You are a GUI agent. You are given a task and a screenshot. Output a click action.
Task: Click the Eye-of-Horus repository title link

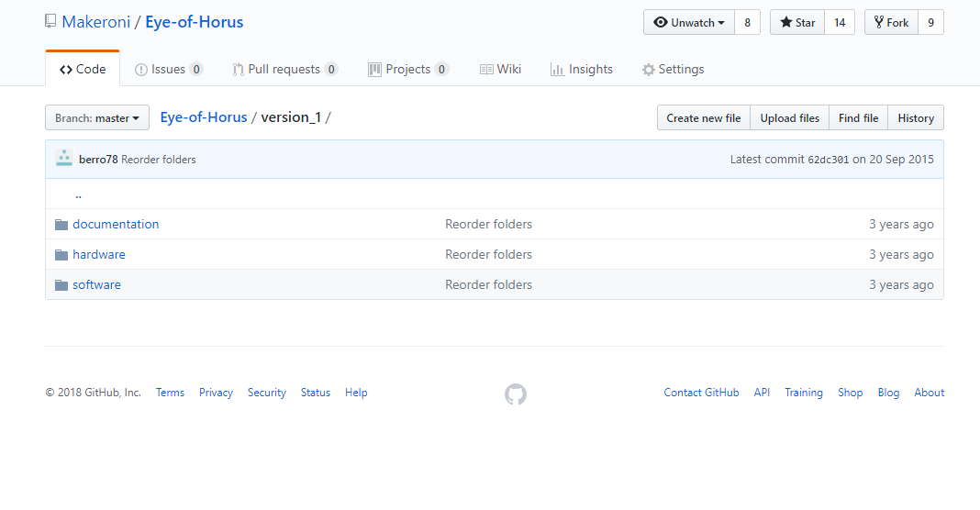[195, 22]
